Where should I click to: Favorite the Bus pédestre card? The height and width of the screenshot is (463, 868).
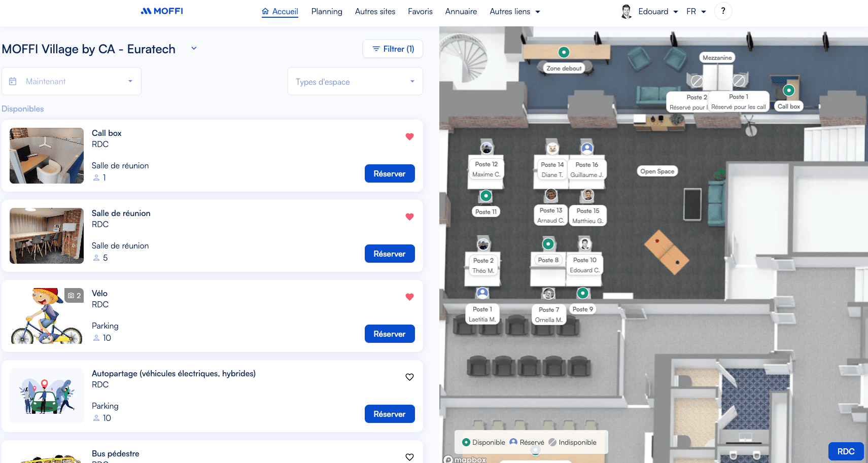click(409, 457)
